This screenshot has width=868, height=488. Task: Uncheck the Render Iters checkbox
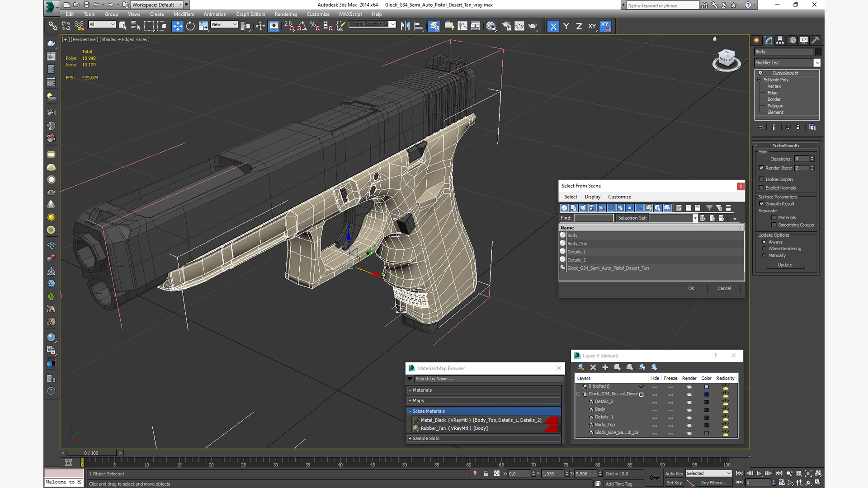[x=761, y=168]
